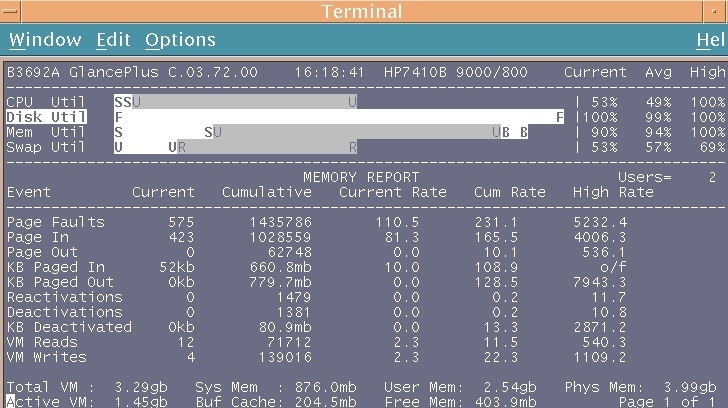Click the KB Deactivated row label
This screenshot has height=408, width=728.
69,327
